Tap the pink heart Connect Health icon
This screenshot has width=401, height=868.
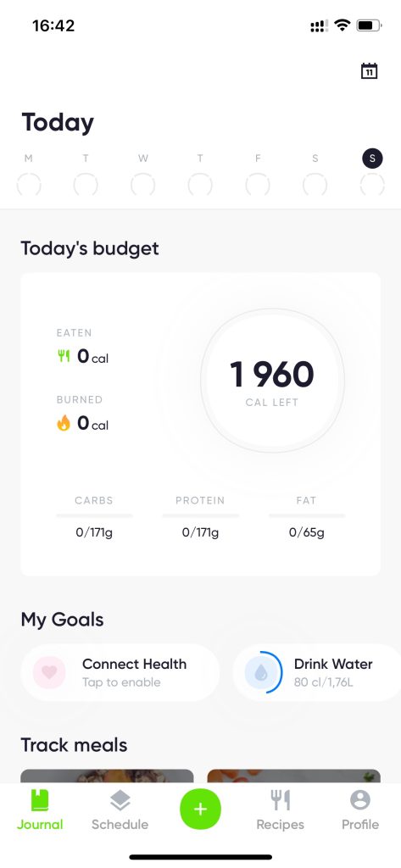49,672
